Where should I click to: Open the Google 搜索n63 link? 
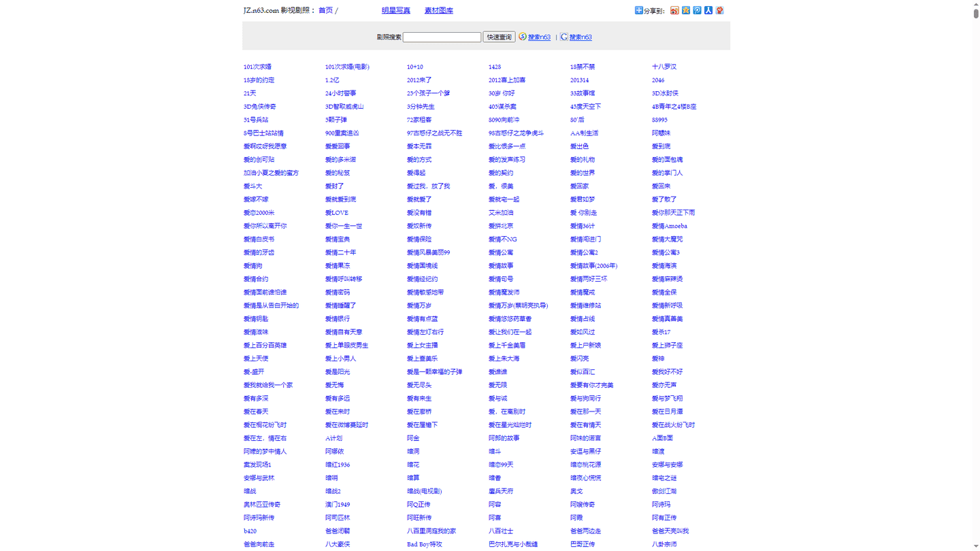[581, 37]
